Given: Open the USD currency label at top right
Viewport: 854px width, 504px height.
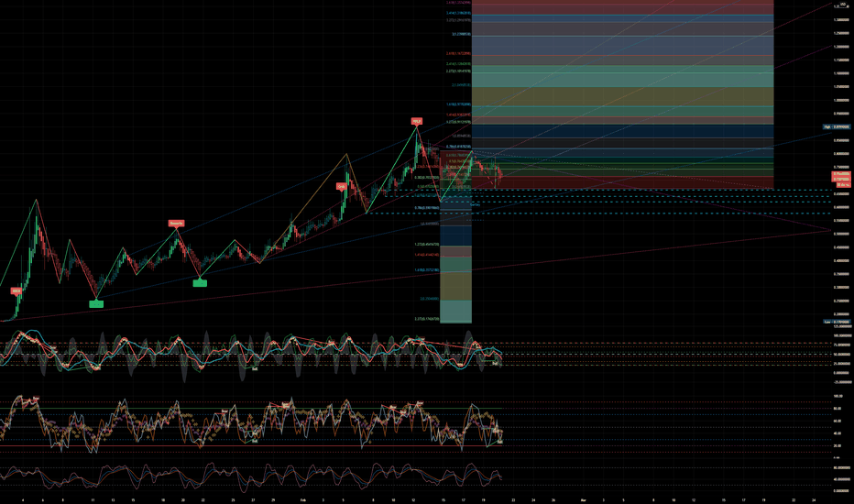Looking at the screenshot, I should [843, 5].
